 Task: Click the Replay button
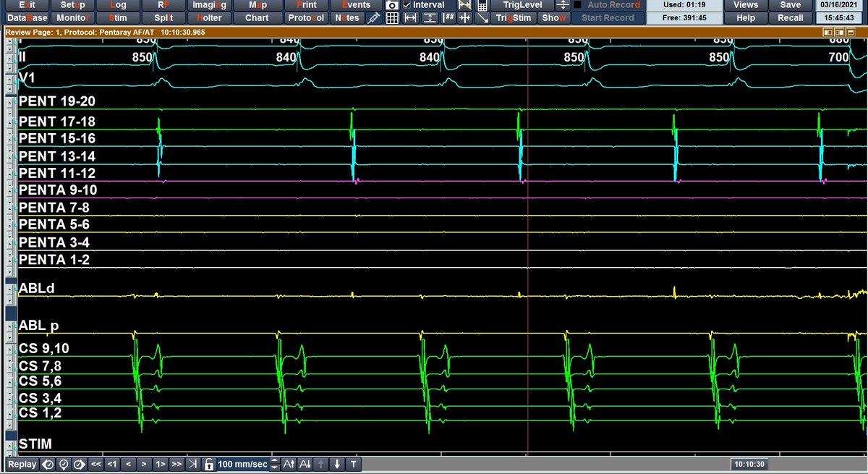(22, 464)
